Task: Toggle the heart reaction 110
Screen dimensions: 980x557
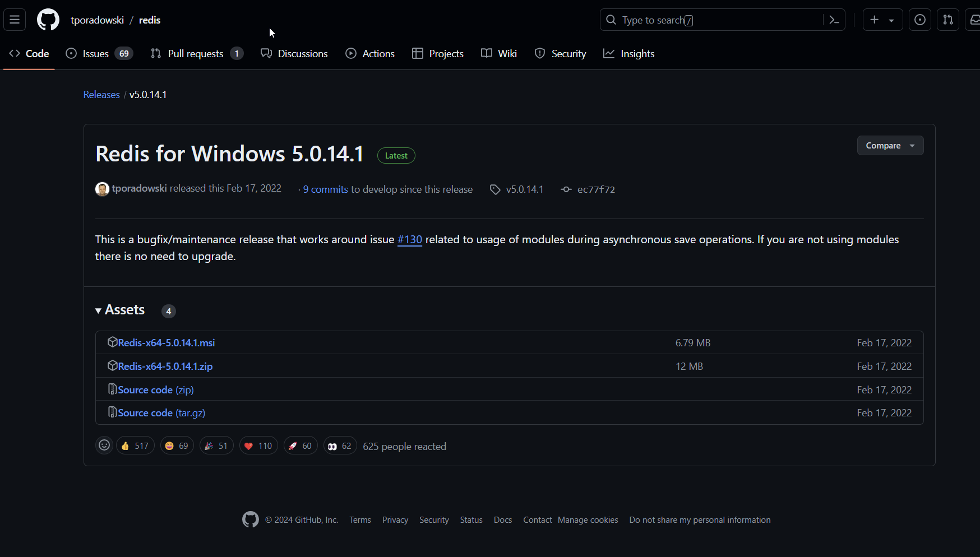Action: point(258,446)
